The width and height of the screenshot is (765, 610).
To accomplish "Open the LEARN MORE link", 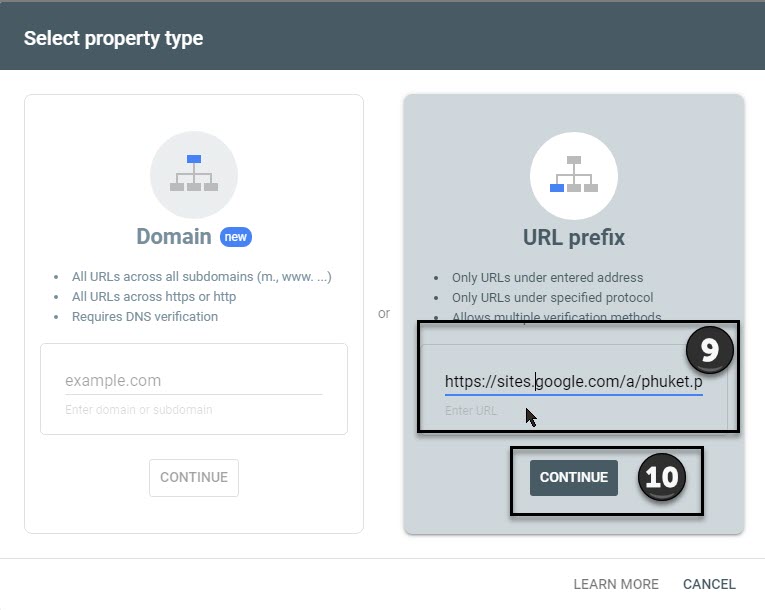I will [x=616, y=584].
